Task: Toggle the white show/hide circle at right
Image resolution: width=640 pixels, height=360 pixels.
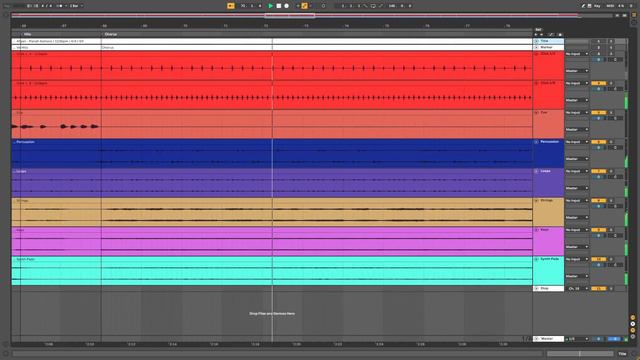Action: click(633, 324)
